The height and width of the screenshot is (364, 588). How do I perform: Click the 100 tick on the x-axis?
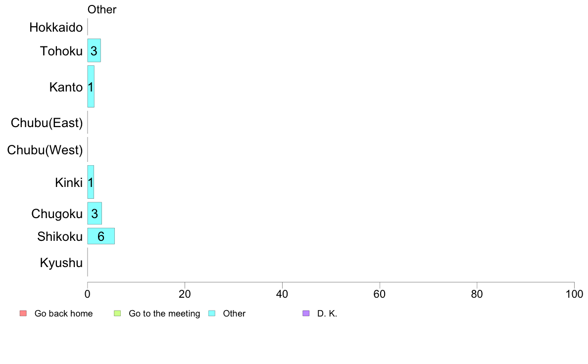click(574, 294)
